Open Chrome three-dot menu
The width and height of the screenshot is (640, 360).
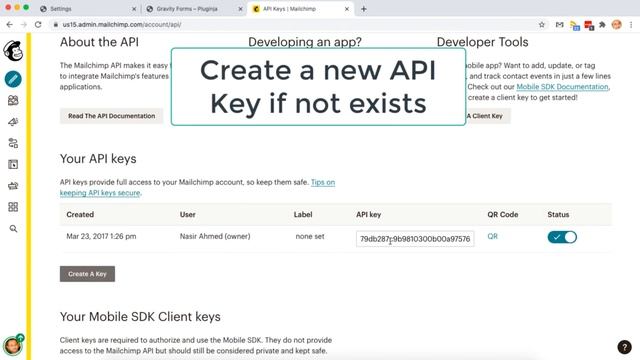click(631, 24)
